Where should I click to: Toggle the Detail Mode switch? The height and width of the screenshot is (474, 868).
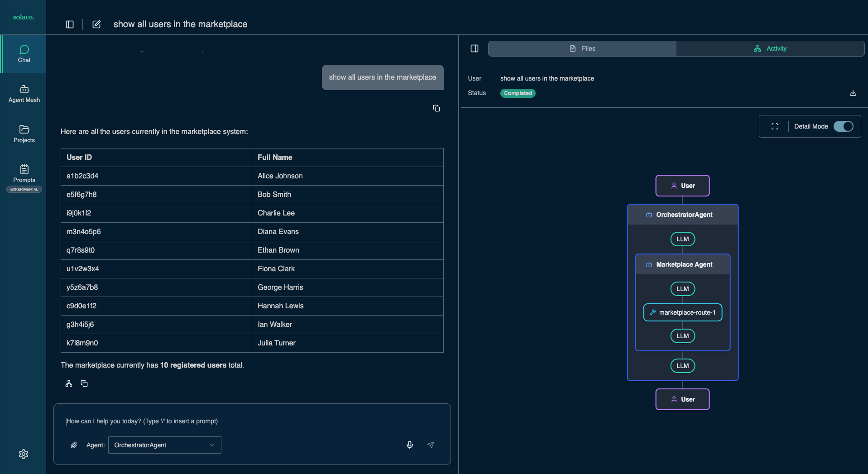click(x=843, y=126)
